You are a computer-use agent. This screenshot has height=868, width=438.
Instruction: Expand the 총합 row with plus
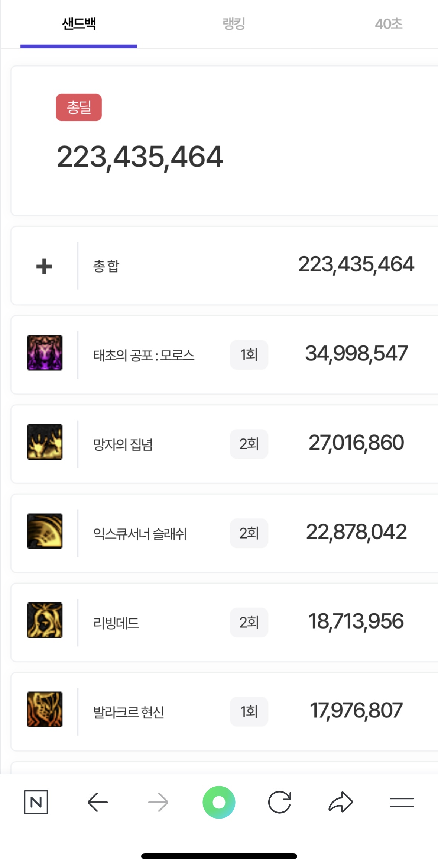coord(44,266)
